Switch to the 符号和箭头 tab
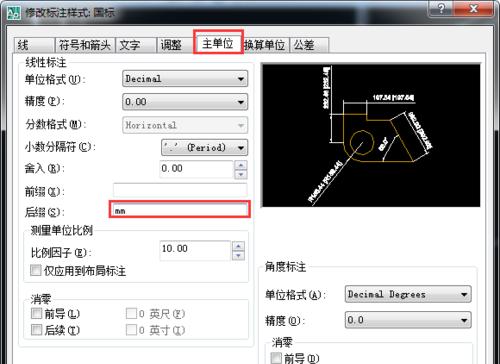Screen dimensions: 500x364 pyautogui.click(x=85, y=45)
